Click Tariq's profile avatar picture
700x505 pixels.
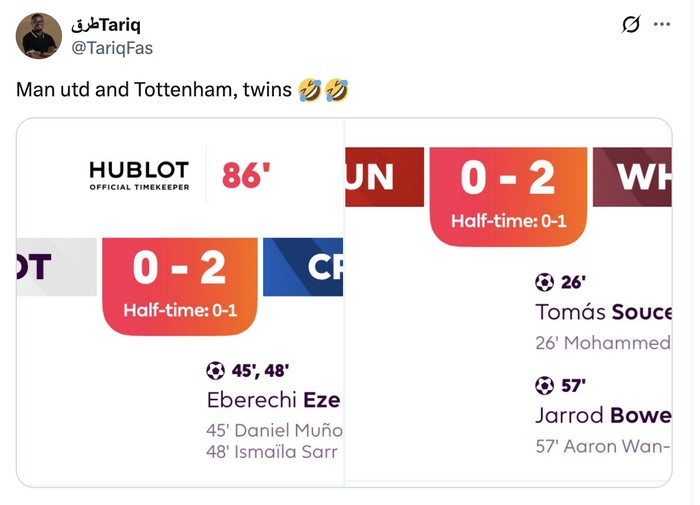[x=38, y=36]
